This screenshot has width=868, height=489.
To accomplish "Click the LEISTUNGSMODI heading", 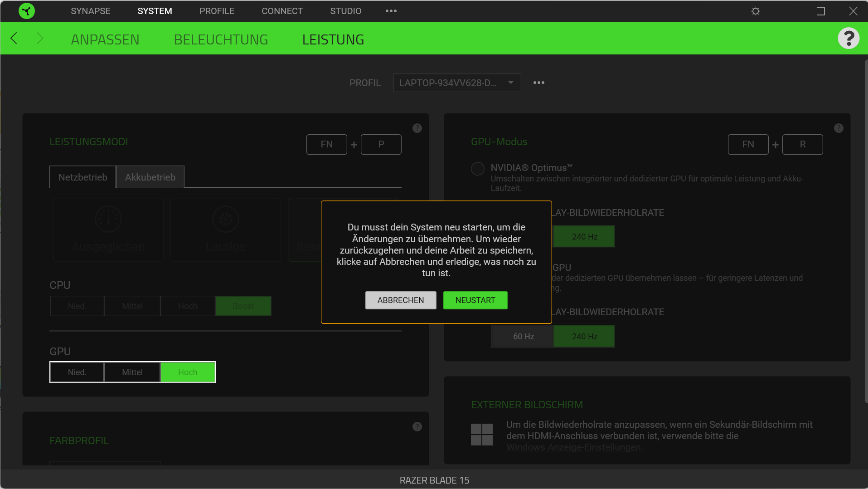I will pos(89,142).
